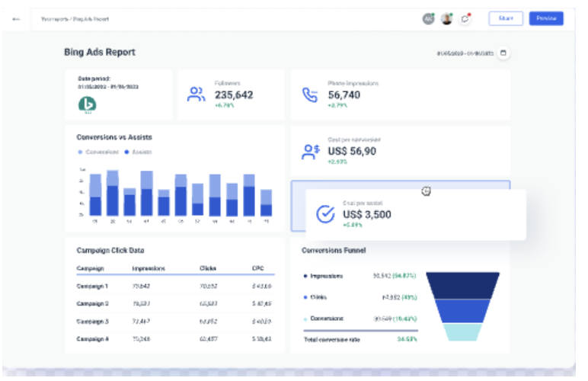Click the Share button
Screen dimensions: 588x381
[x=506, y=18]
